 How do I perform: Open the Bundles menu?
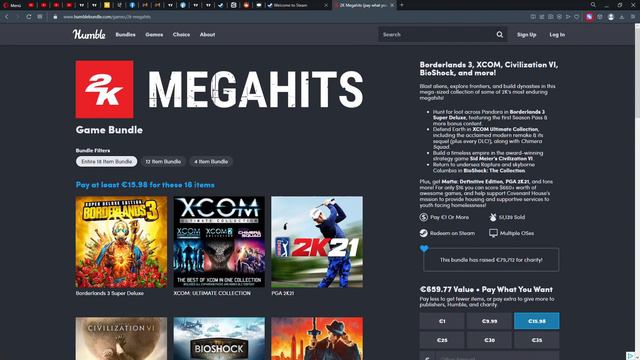(x=125, y=35)
